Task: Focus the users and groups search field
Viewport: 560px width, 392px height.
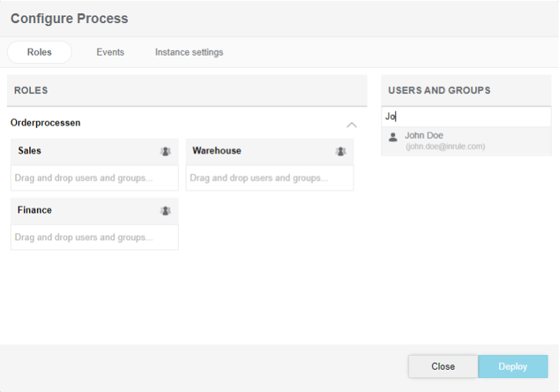Action: coord(466,117)
